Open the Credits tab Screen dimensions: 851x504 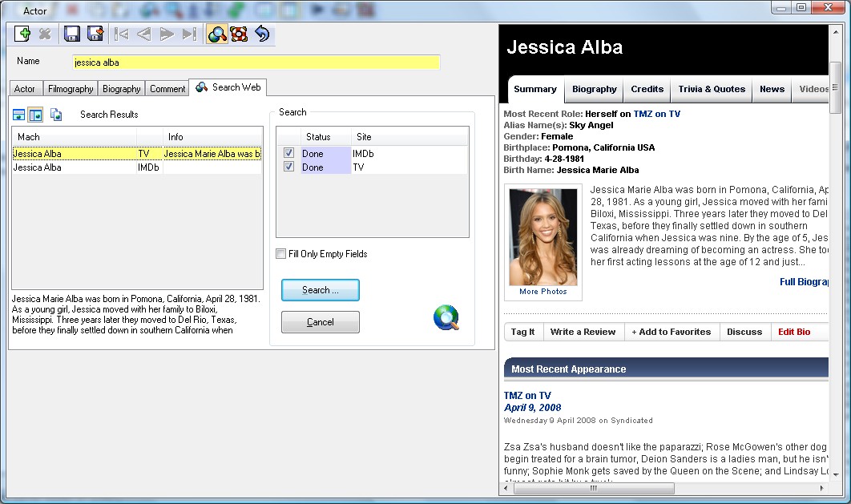point(647,89)
